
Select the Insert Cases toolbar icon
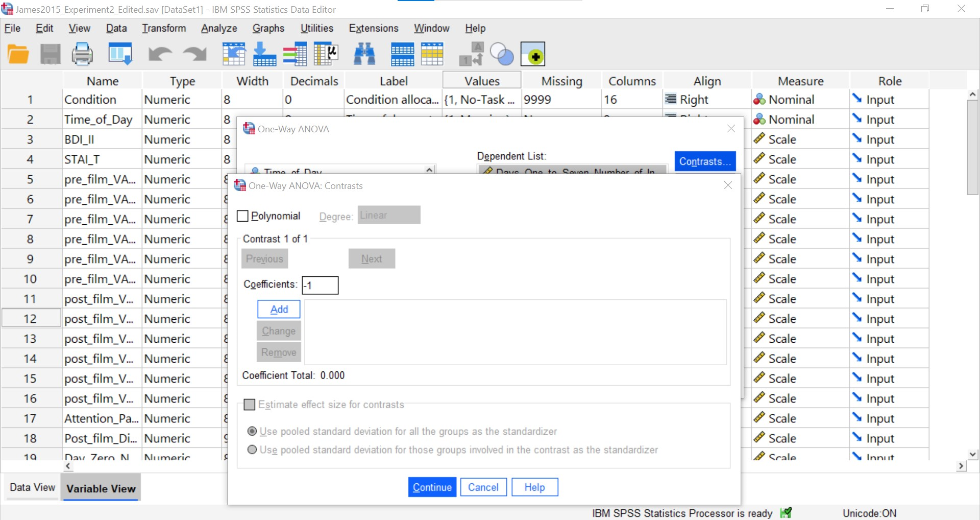pyautogui.click(x=402, y=54)
